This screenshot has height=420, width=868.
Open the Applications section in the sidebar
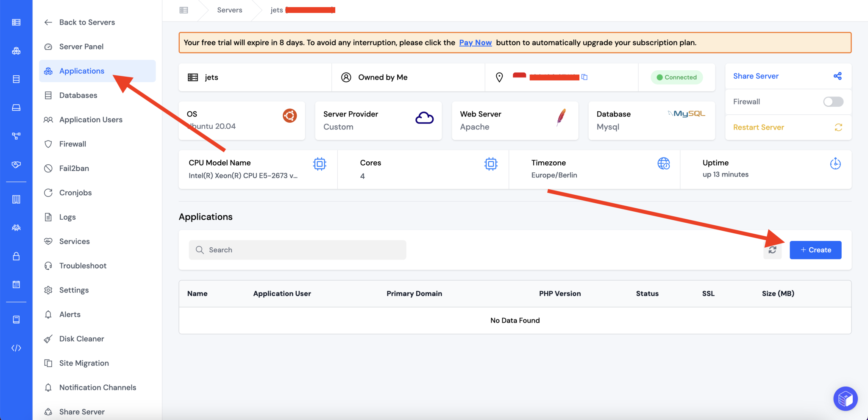(x=81, y=71)
